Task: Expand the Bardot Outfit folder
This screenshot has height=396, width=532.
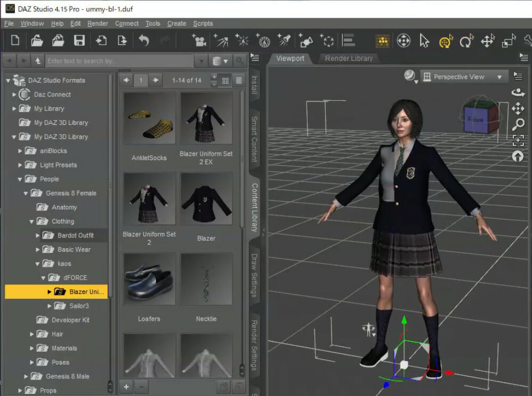Action: 38,235
